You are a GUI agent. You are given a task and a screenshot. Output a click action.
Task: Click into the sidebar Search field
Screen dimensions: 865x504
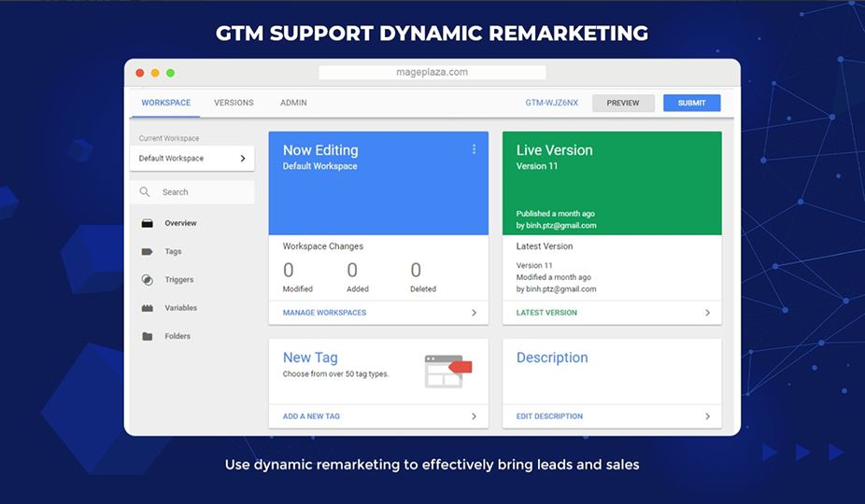[201, 192]
